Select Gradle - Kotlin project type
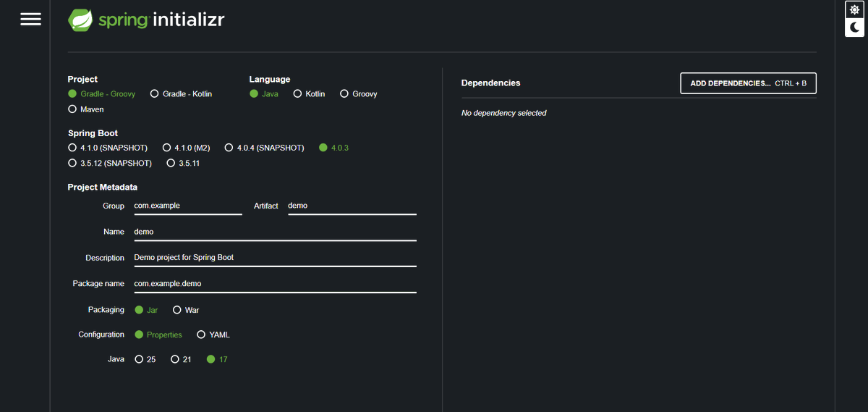Viewport: 868px width, 412px height. pyautogui.click(x=181, y=94)
